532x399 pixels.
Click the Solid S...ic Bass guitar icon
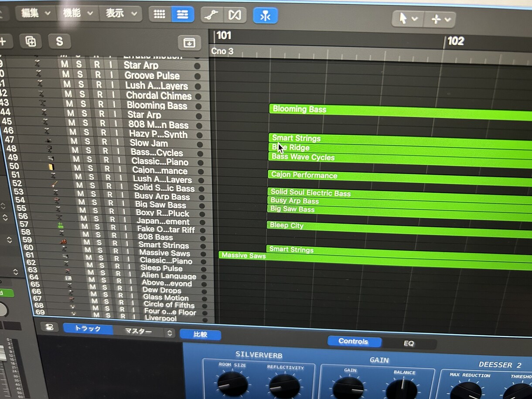point(55,184)
